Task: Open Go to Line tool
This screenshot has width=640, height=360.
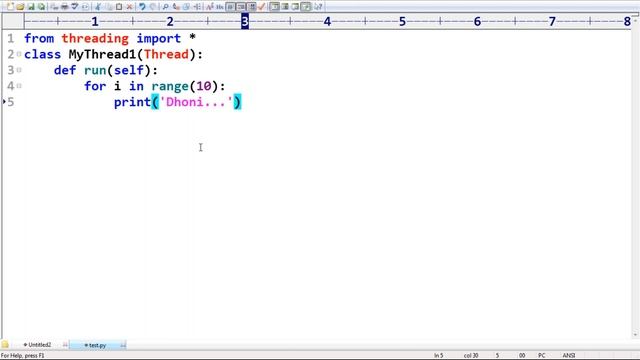Action: pos(197,7)
